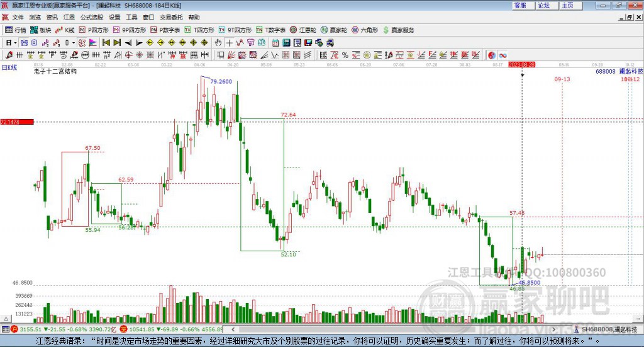
Task: Move chart right with black right arrow
Action: coord(139,43)
